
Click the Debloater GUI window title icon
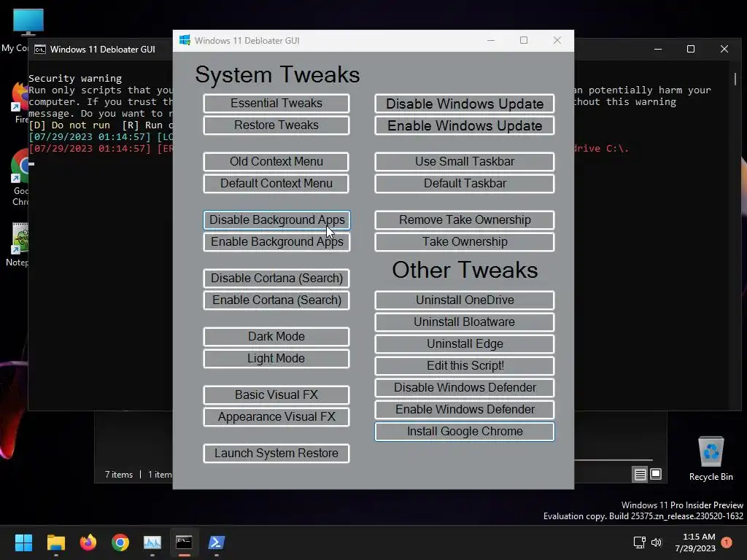(x=185, y=40)
